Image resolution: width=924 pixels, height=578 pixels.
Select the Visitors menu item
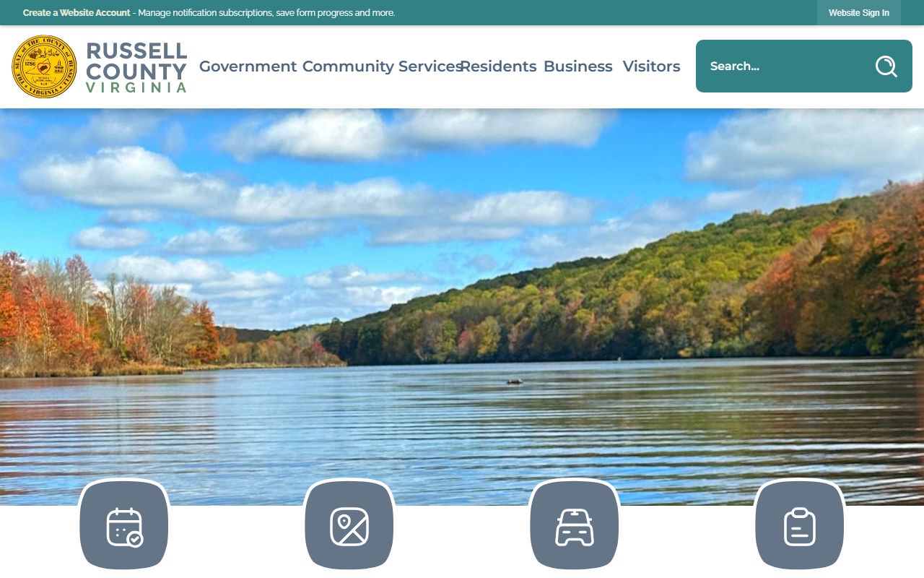(x=652, y=66)
